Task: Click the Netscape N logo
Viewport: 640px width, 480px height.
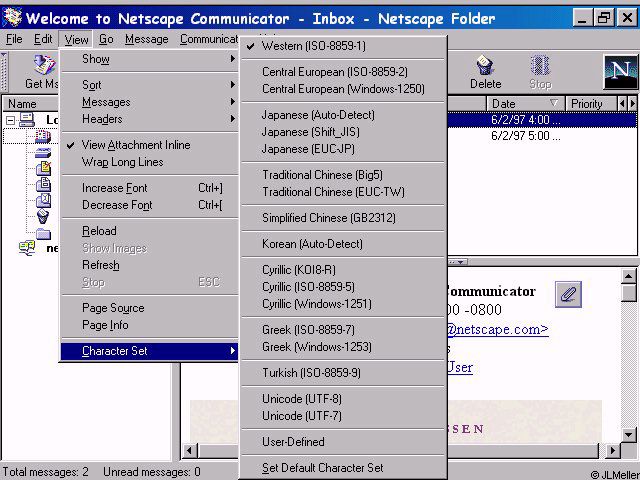Action: tap(620, 72)
